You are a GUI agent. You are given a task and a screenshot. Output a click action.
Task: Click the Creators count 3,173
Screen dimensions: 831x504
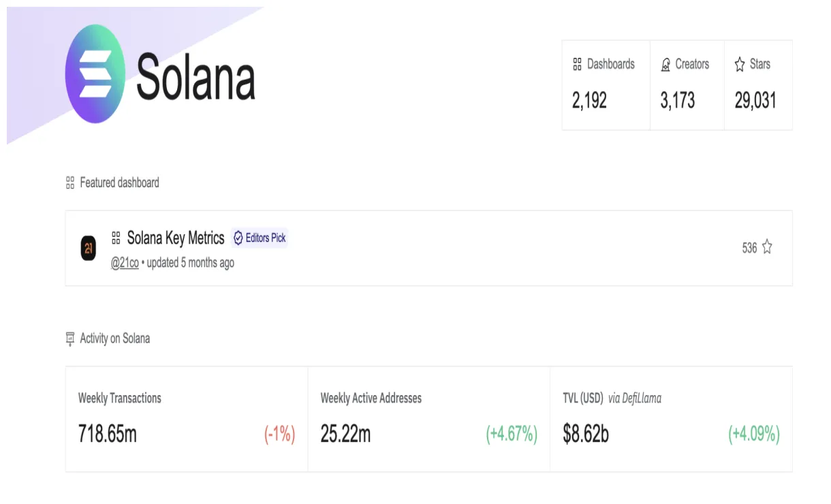coord(678,100)
